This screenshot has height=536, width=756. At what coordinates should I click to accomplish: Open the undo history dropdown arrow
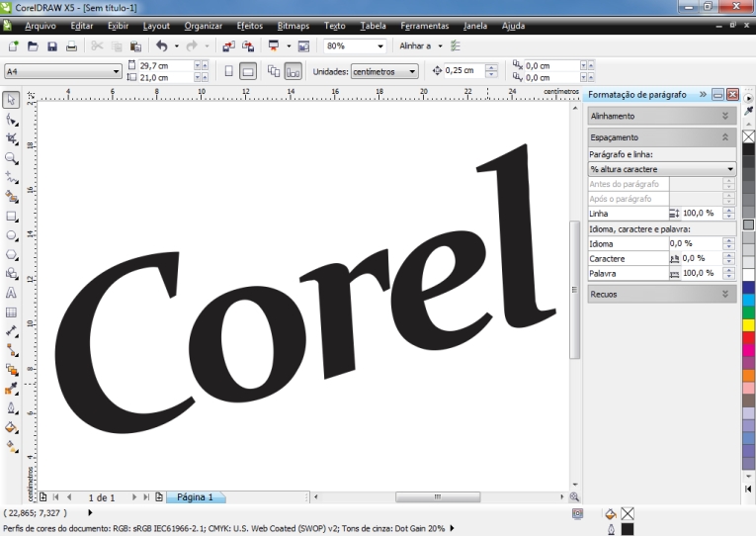[177, 46]
